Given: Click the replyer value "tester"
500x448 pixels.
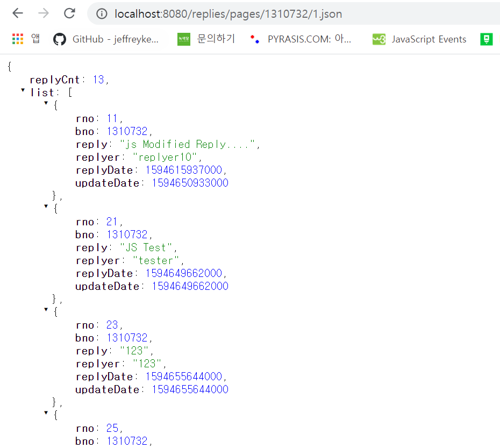Looking at the screenshot, I should coord(155,260).
